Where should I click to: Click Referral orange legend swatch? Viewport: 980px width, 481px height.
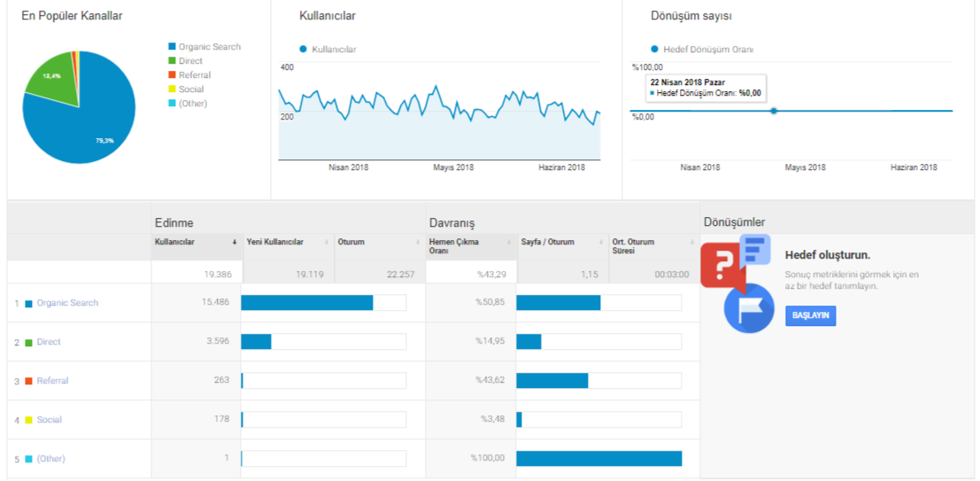(172, 75)
